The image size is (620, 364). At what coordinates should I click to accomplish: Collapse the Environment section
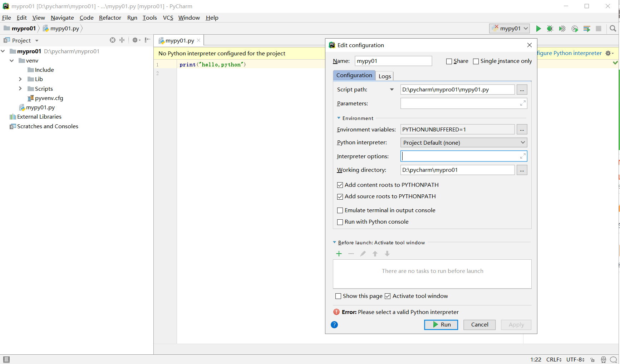(339, 118)
